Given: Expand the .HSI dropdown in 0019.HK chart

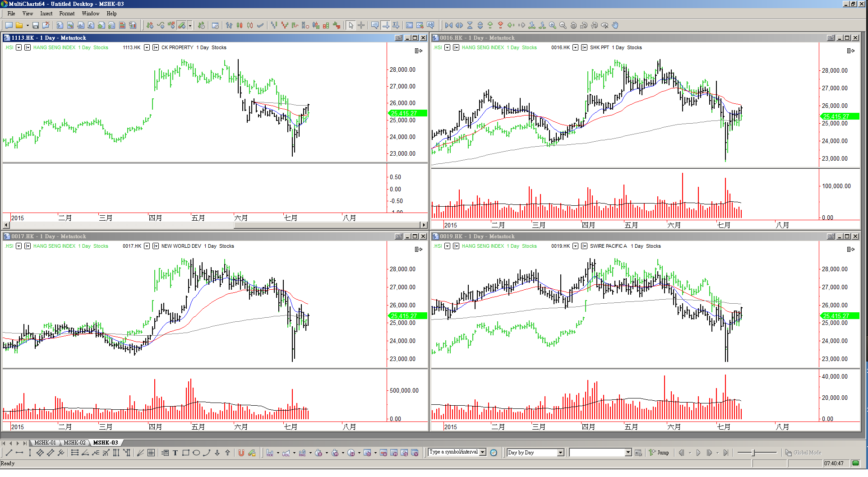Looking at the screenshot, I should pyautogui.click(x=447, y=246).
